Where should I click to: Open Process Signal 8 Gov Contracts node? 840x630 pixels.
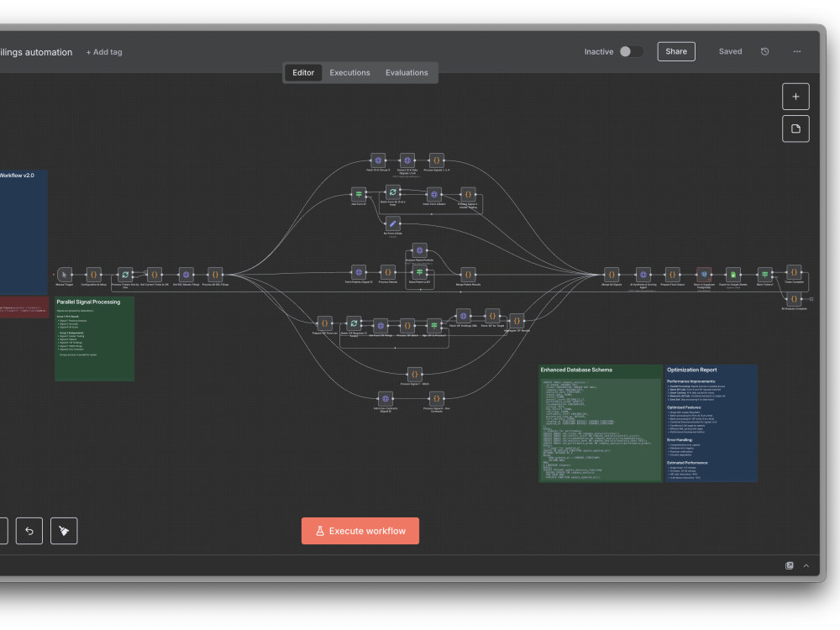(x=437, y=398)
